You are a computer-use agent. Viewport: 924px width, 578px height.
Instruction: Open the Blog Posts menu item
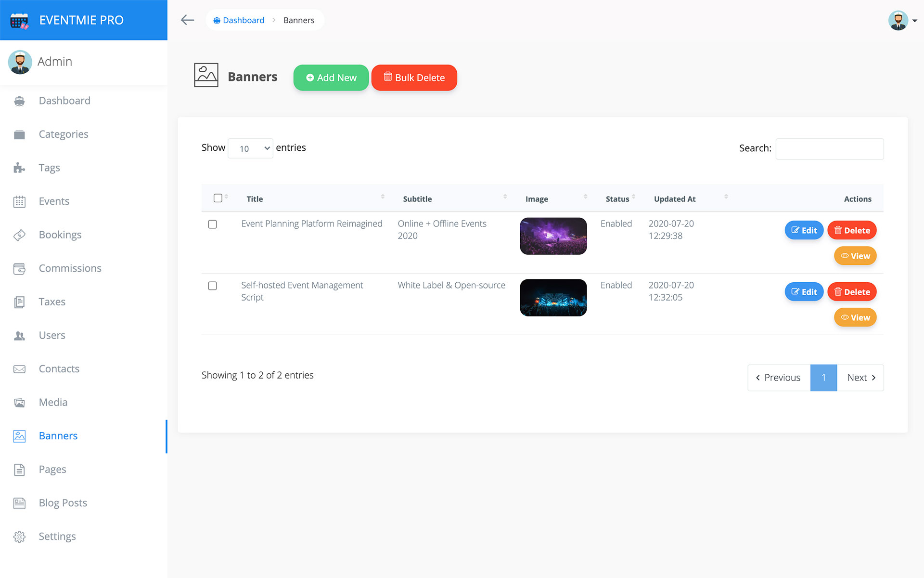(x=63, y=503)
